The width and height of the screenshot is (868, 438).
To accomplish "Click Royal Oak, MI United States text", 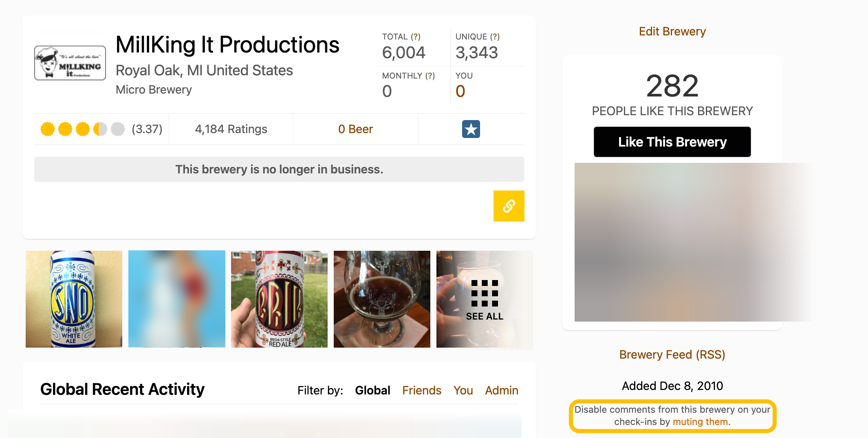I will click(204, 70).
